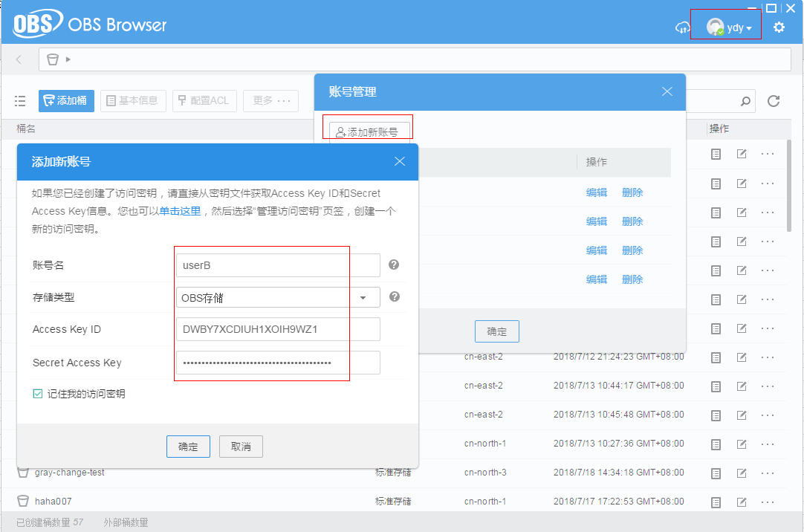804x532 pixels.
Task: Show help for the 存储类型 field
Action: (395, 296)
